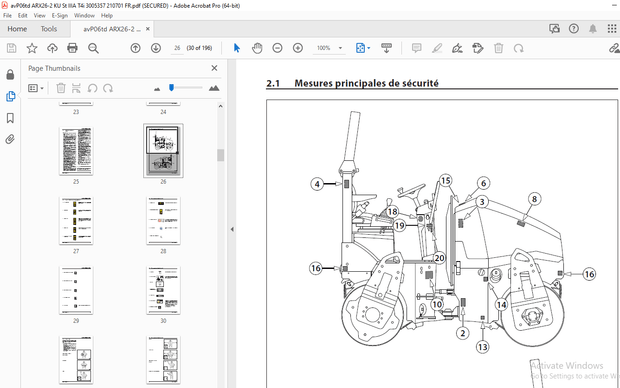Click the thumbnails panel scrollbar thumb
Viewport: 620px width, 388px height.
click(x=221, y=155)
